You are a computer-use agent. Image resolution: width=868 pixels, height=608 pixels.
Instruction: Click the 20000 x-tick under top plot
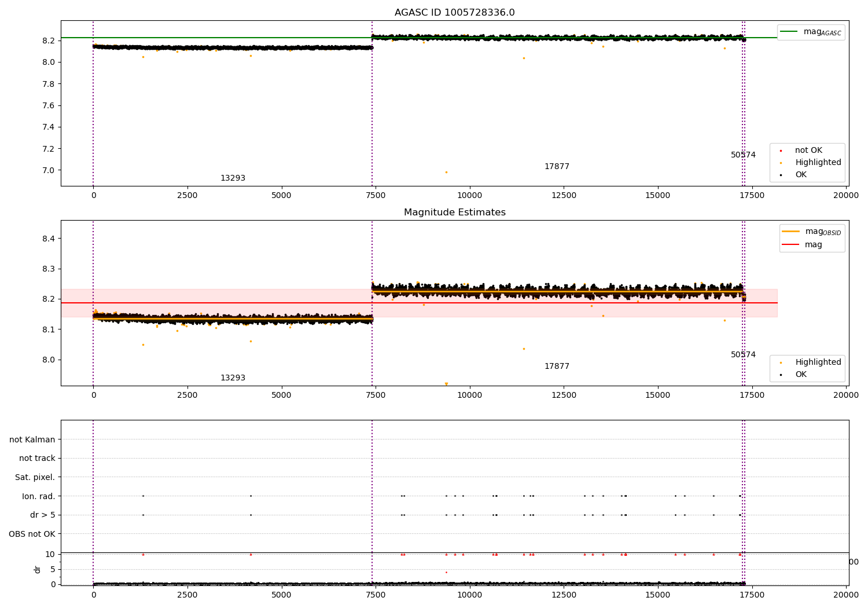pyautogui.click(x=846, y=196)
